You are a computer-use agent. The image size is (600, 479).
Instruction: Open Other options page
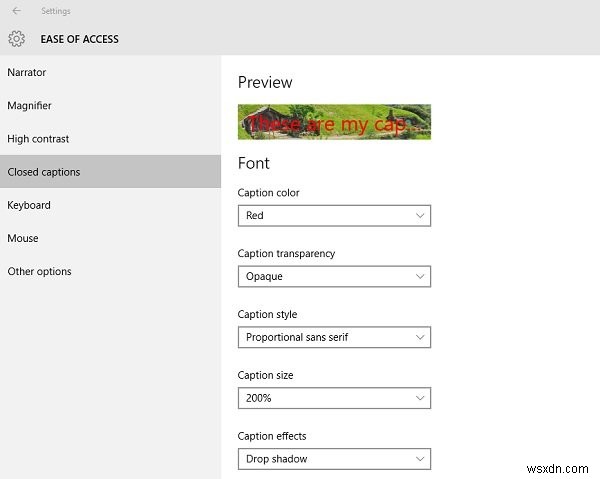[40, 271]
